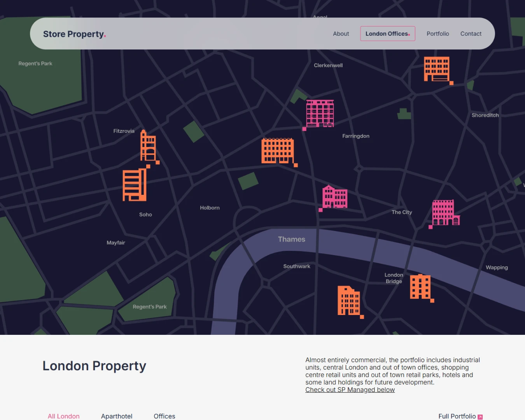This screenshot has height=420, width=525.
Task: Select the pink building marker near Clerkenwell
Action: pyautogui.click(x=320, y=114)
